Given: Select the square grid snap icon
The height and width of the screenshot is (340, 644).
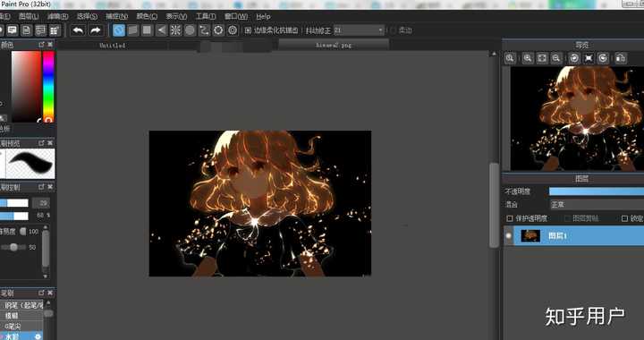Looking at the screenshot, I should pos(147,30).
